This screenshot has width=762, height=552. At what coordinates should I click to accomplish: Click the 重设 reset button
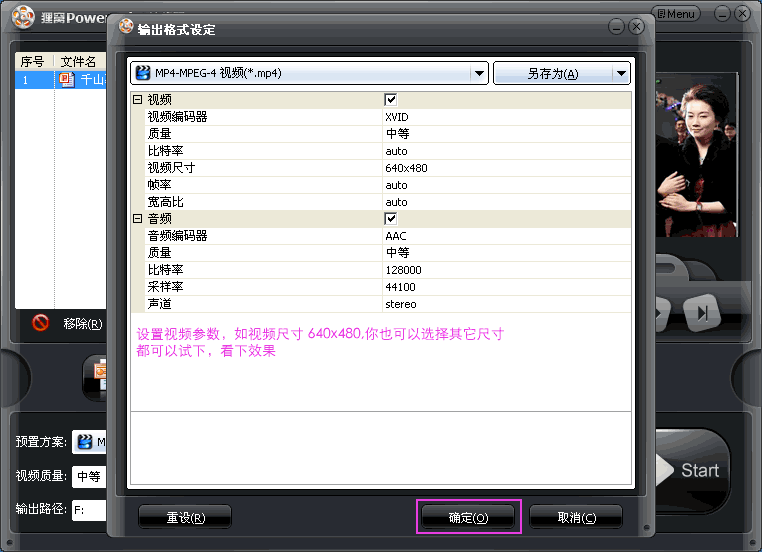point(185,518)
